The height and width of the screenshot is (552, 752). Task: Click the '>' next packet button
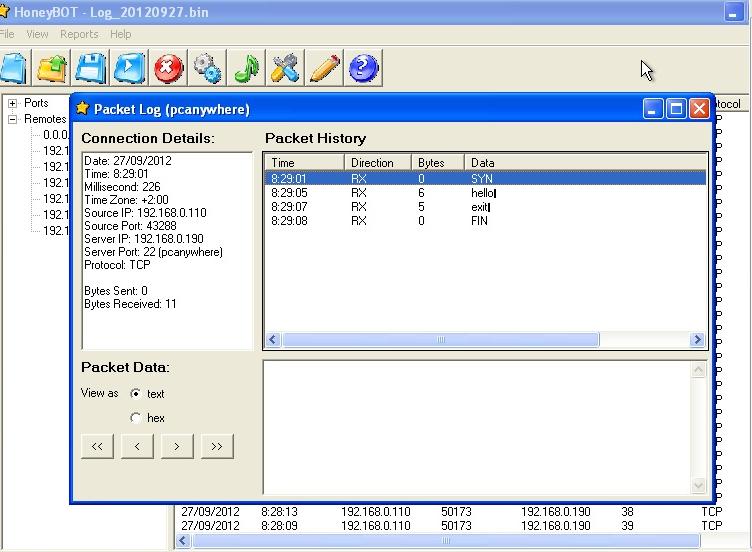(177, 447)
